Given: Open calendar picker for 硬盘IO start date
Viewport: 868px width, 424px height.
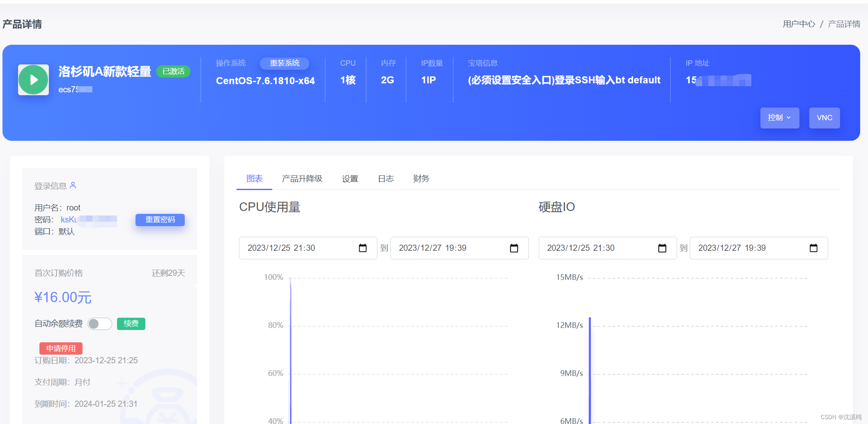Looking at the screenshot, I should (662, 248).
